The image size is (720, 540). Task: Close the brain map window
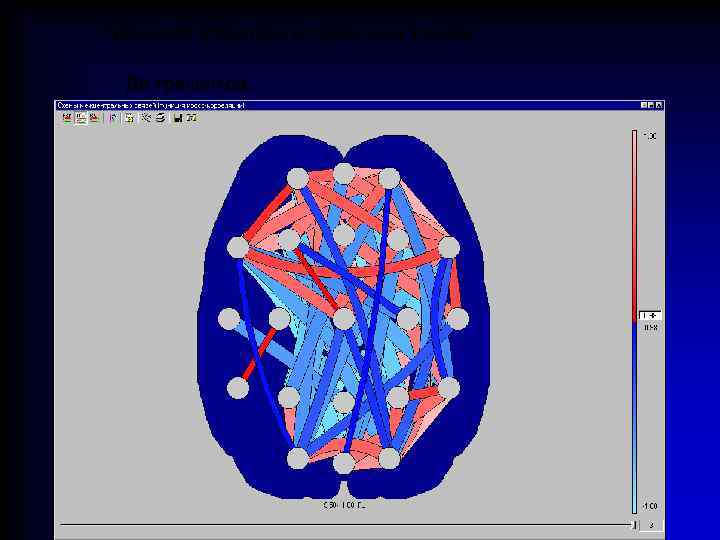pyautogui.click(x=659, y=105)
